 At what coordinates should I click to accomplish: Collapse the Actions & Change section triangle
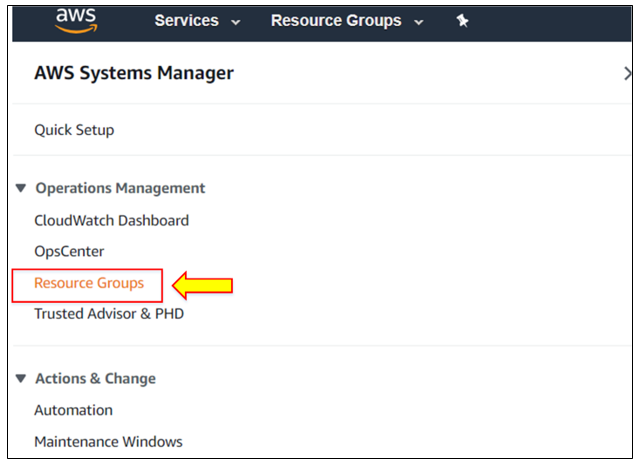pos(21,379)
